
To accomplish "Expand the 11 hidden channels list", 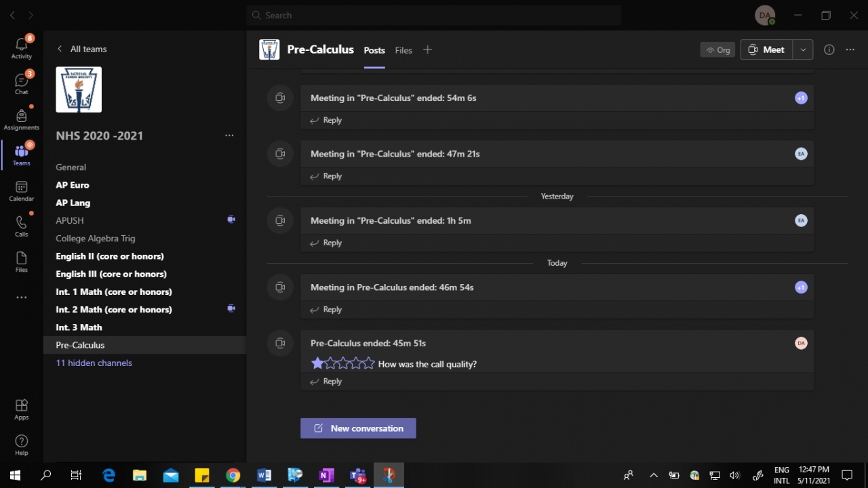I will pyautogui.click(x=94, y=363).
